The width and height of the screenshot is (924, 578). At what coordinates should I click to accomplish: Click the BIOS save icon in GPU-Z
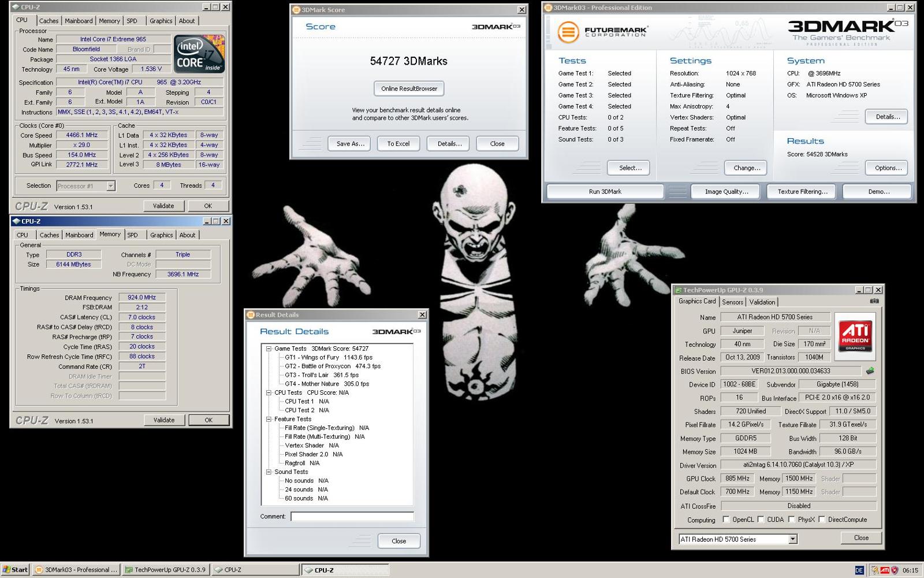(870, 371)
